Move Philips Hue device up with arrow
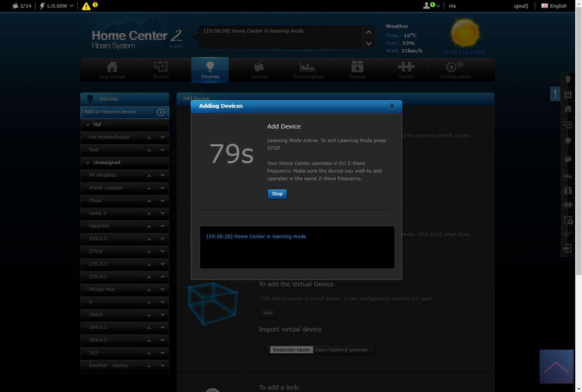Image resolution: width=582 pixels, height=392 pixels. (149, 290)
